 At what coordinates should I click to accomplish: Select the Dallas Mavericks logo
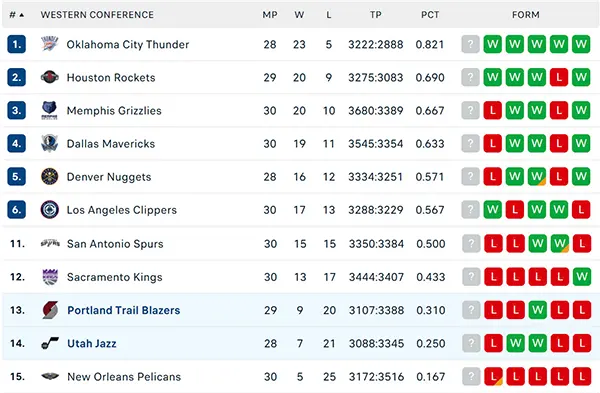pos(50,144)
